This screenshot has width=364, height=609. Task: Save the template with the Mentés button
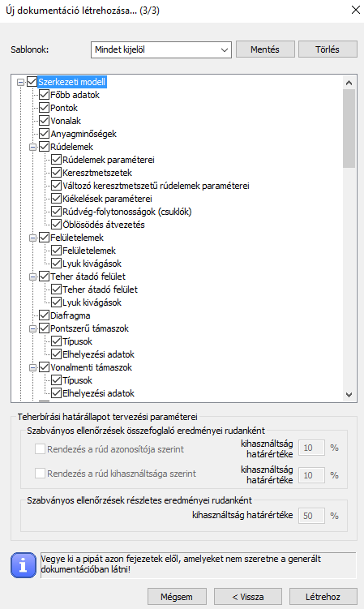click(265, 49)
